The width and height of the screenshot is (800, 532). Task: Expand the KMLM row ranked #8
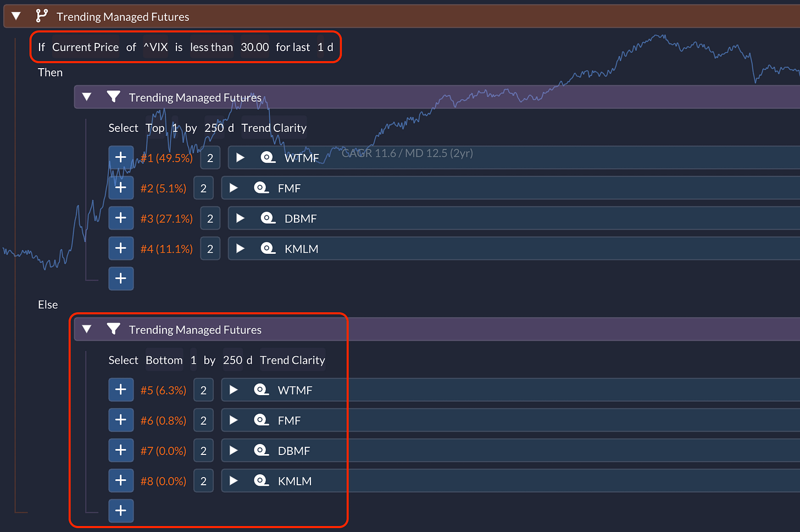(x=234, y=481)
